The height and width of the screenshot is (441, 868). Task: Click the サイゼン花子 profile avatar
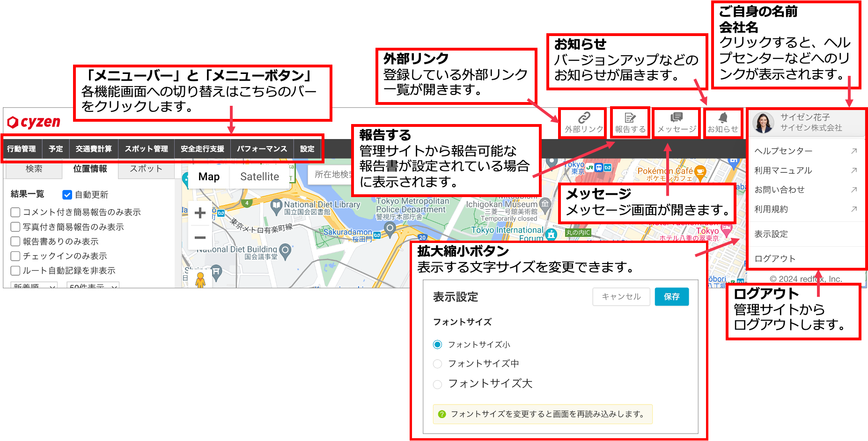(763, 123)
